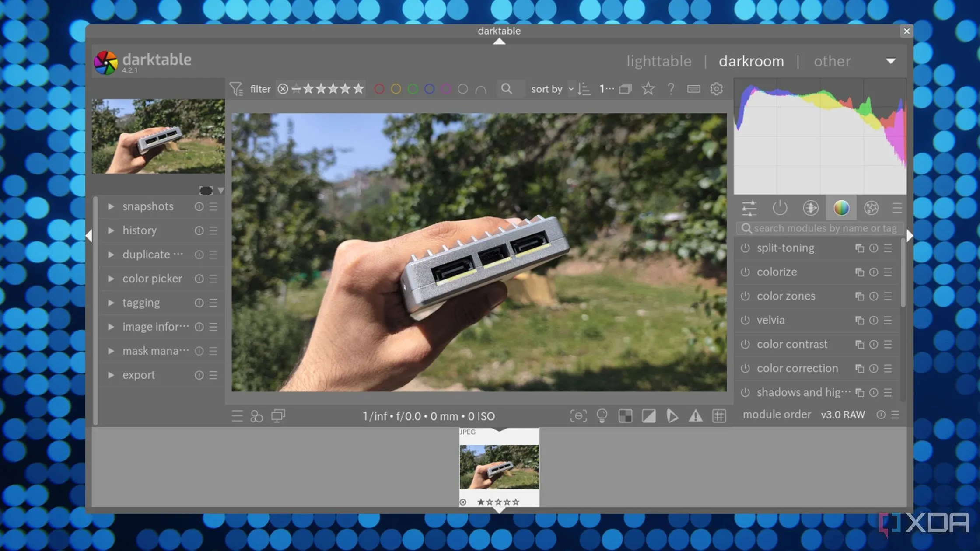980x551 pixels.
Task: Toggle the gamut check warning triangle icon
Action: click(695, 416)
